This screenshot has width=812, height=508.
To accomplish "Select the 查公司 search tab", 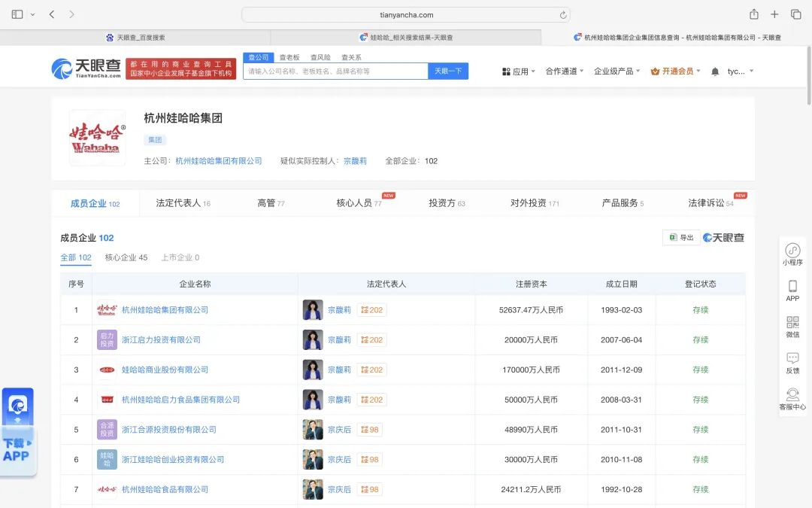I will coord(259,57).
